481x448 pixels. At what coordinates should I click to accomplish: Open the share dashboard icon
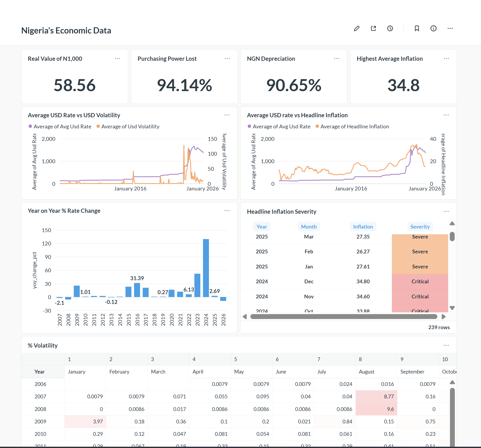click(373, 29)
